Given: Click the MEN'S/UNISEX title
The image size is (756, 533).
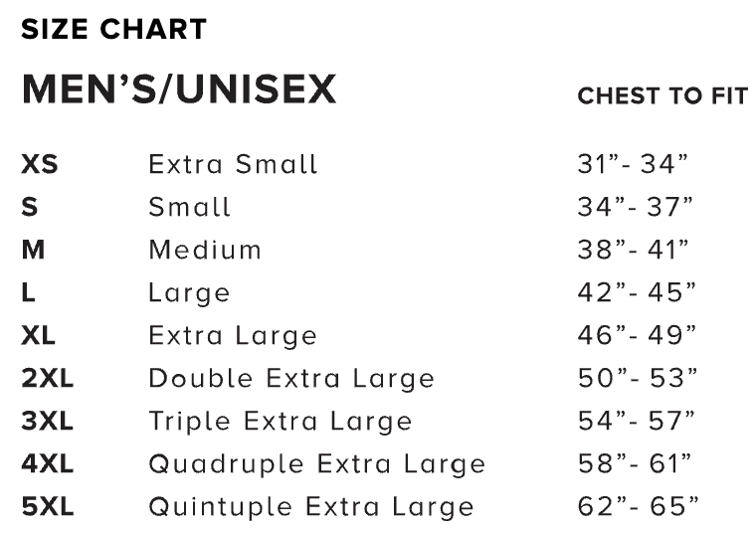Looking at the screenshot, I should tap(179, 90).
